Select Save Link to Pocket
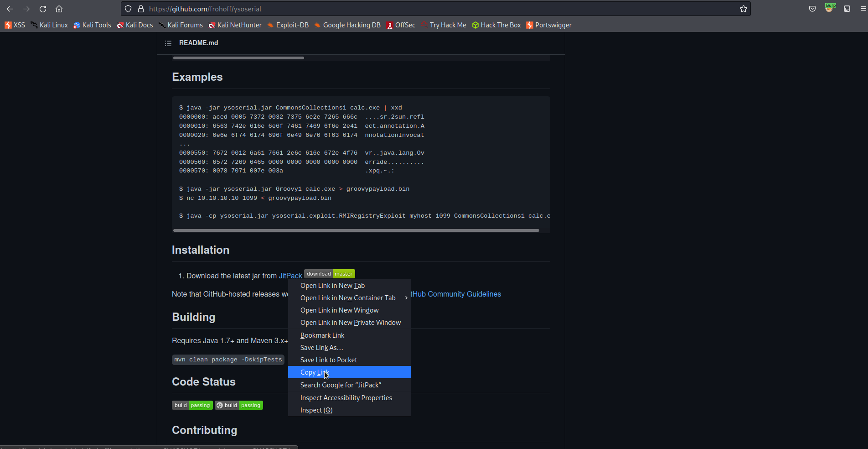Screen dimensions: 868x449 point(349,360)
